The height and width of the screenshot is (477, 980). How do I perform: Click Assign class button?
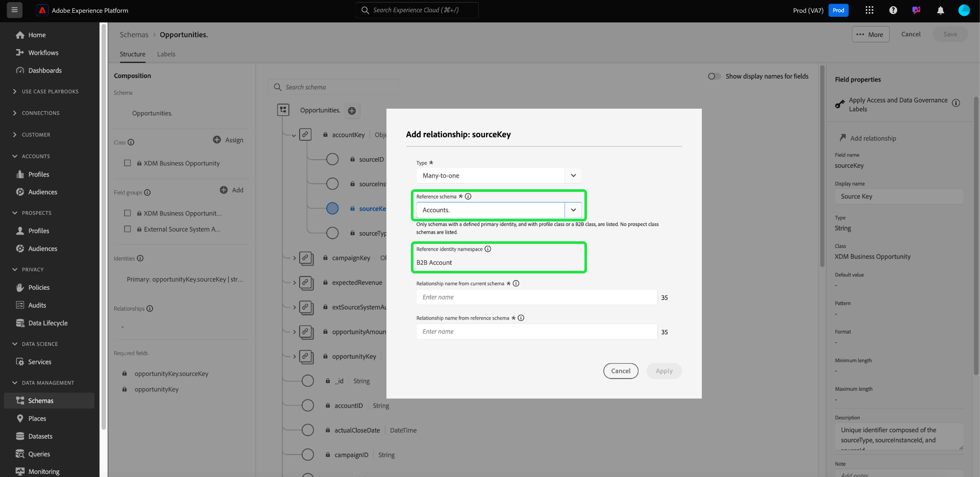tap(228, 140)
